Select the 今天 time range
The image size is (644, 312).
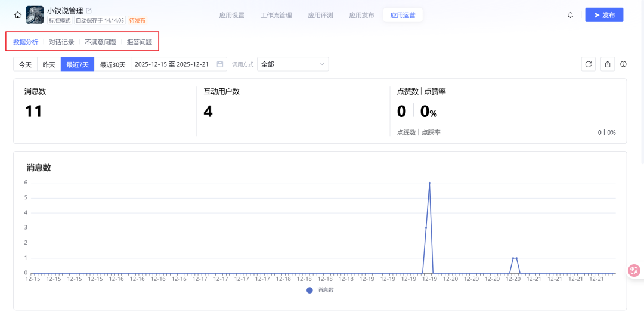click(25, 64)
